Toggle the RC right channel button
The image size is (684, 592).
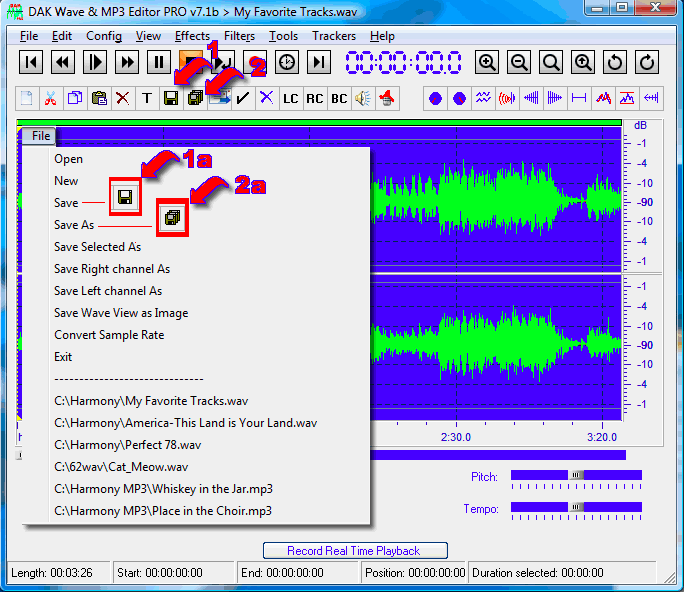coord(315,98)
